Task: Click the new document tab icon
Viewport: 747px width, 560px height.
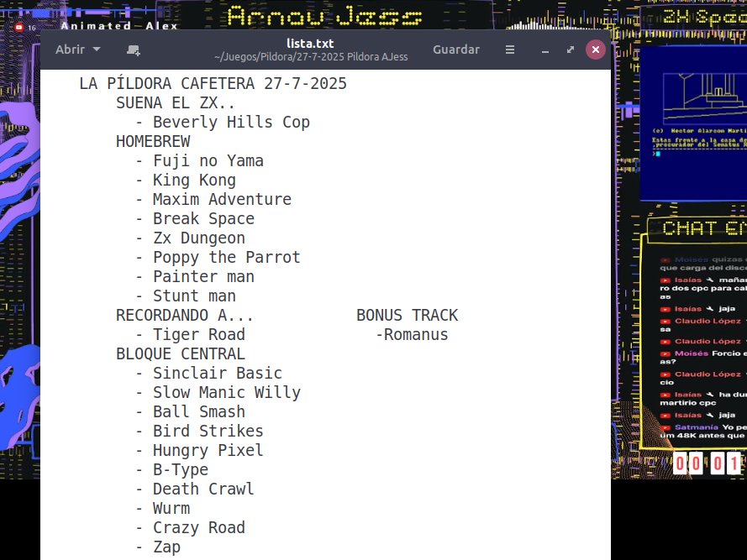Action: pos(134,50)
